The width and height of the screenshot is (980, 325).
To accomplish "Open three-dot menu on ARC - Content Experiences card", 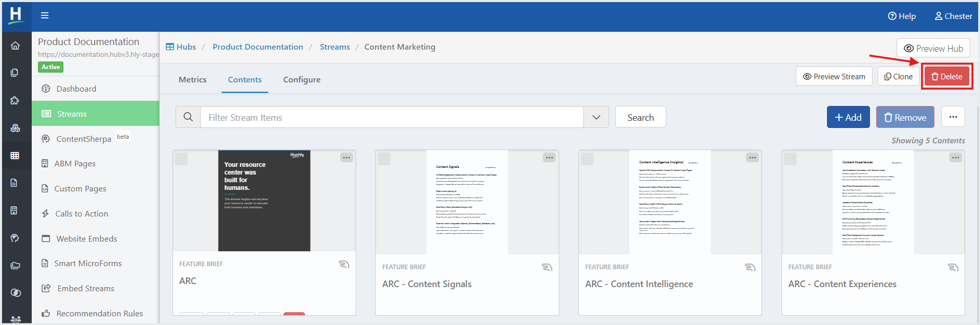I will tap(955, 158).
